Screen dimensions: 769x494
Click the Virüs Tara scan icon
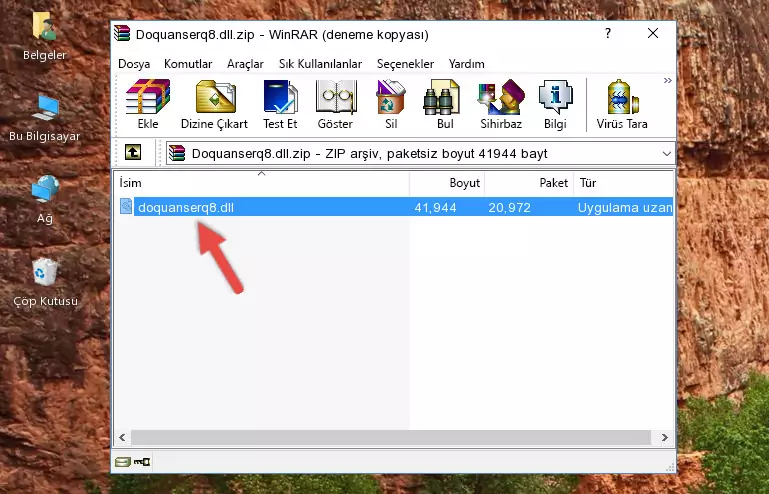click(622, 97)
